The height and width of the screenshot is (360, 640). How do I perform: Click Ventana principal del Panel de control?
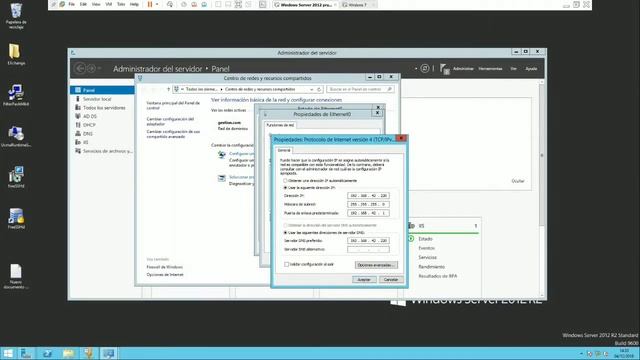tap(173, 105)
